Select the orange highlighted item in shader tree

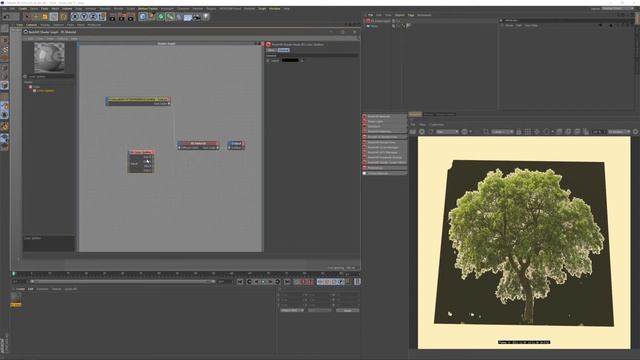[45, 91]
